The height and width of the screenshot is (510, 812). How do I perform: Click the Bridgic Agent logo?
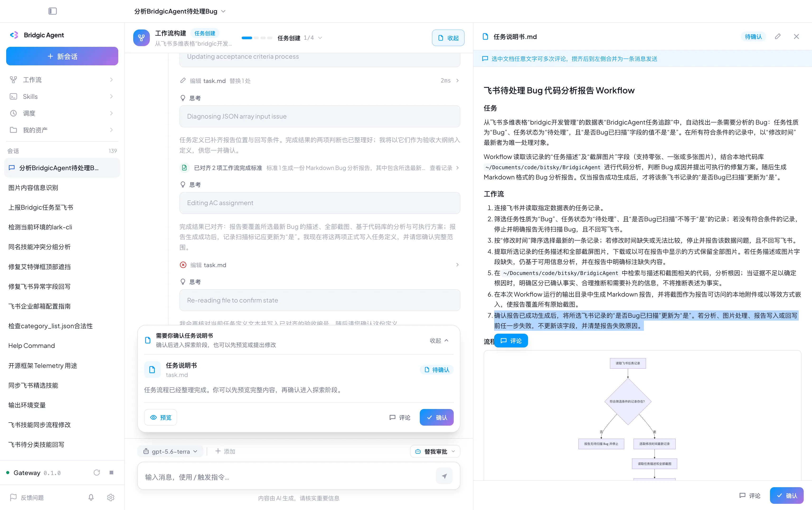coord(14,35)
